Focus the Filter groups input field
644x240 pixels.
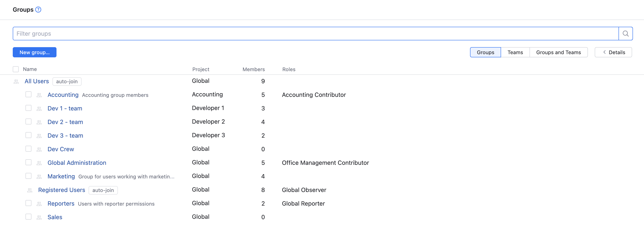pyautogui.click(x=315, y=34)
